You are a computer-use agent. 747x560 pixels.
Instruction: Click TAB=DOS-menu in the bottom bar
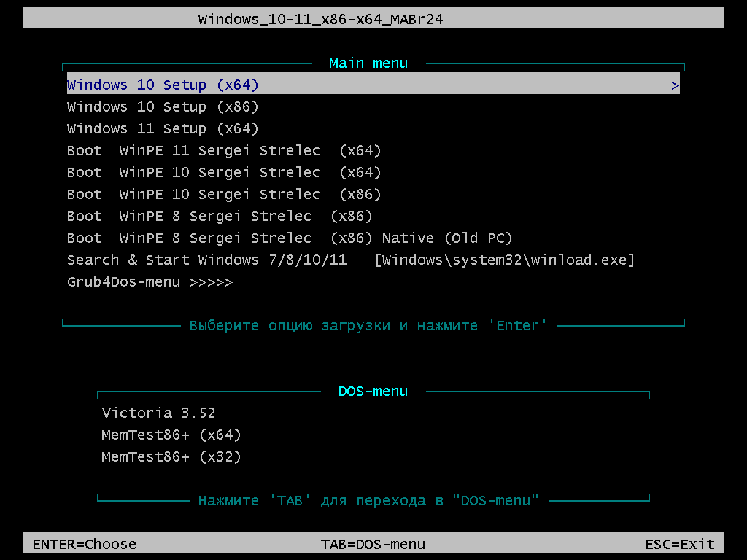pos(374,544)
